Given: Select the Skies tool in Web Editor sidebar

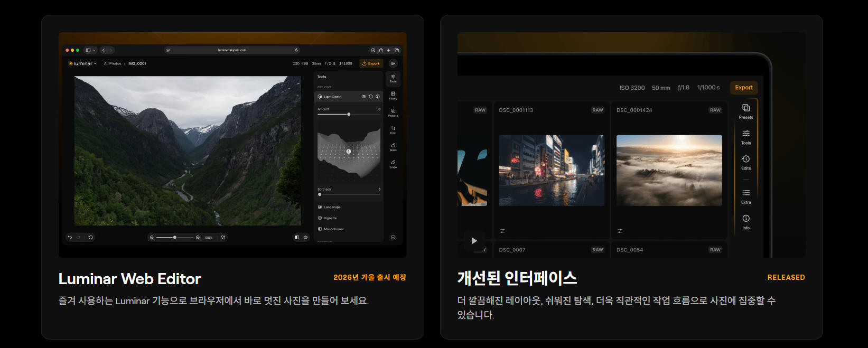Looking at the screenshot, I should (x=393, y=147).
